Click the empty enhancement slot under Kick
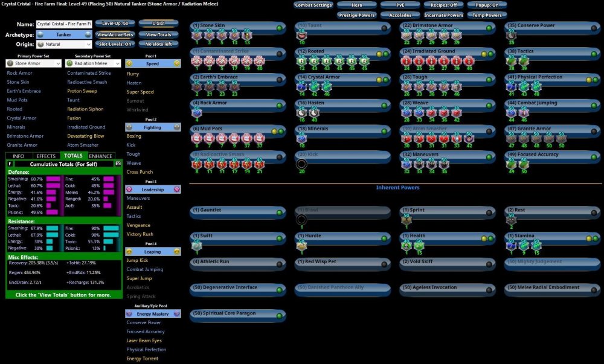 [302, 164]
